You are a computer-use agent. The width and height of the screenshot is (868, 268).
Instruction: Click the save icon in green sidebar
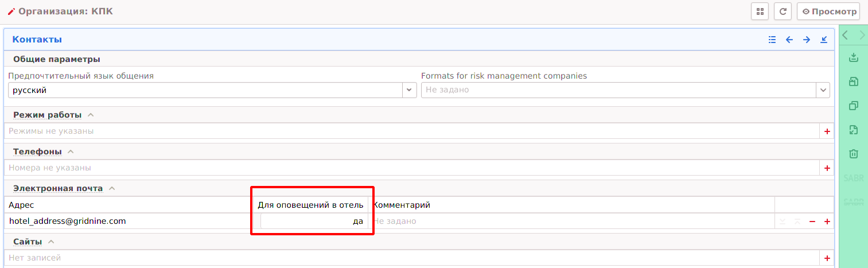(853, 81)
